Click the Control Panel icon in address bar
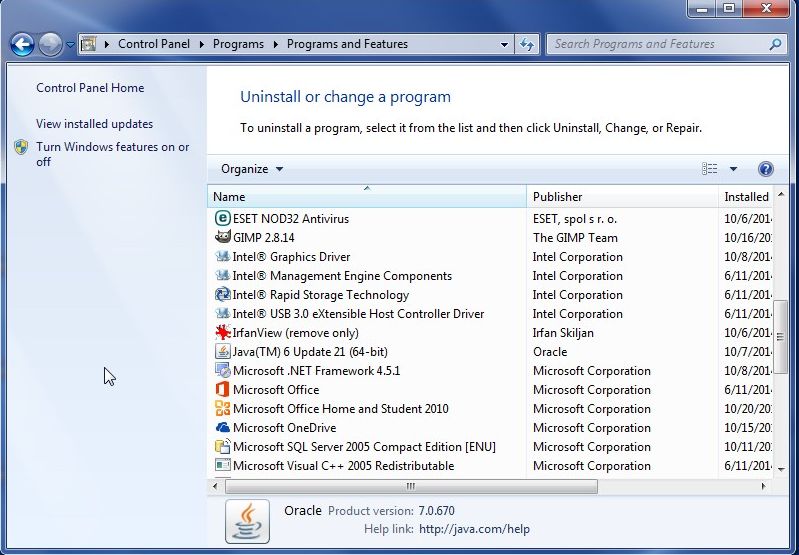 (x=89, y=44)
